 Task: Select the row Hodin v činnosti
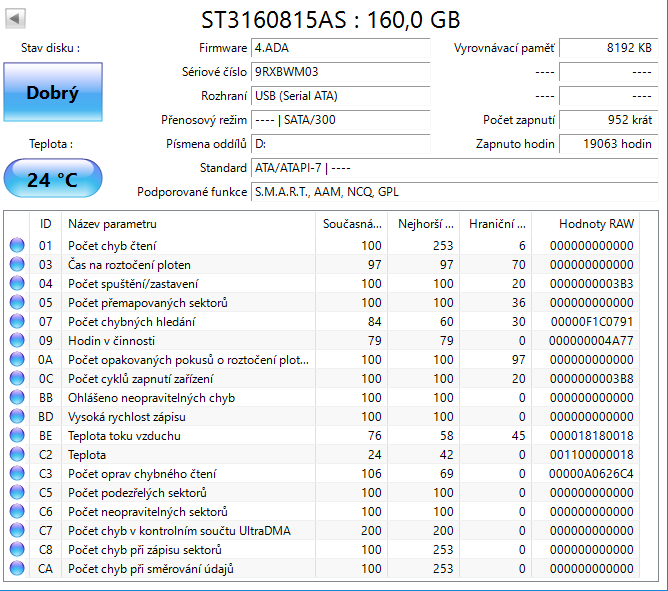(x=322, y=340)
